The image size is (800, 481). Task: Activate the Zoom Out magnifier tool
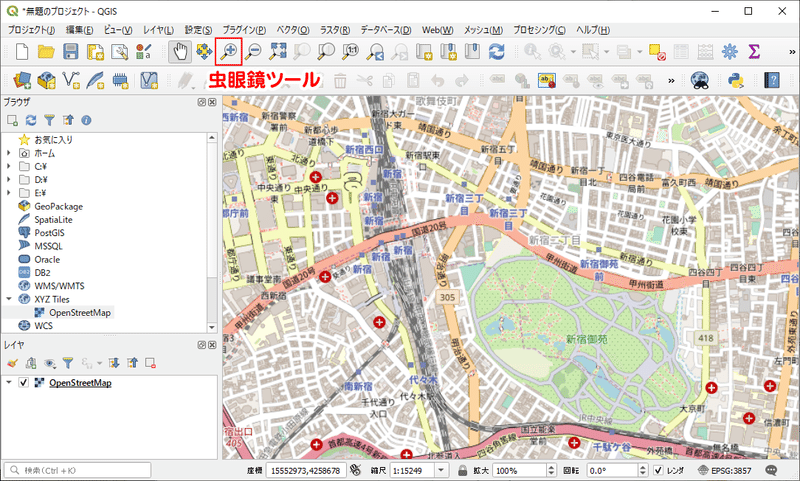(253, 51)
